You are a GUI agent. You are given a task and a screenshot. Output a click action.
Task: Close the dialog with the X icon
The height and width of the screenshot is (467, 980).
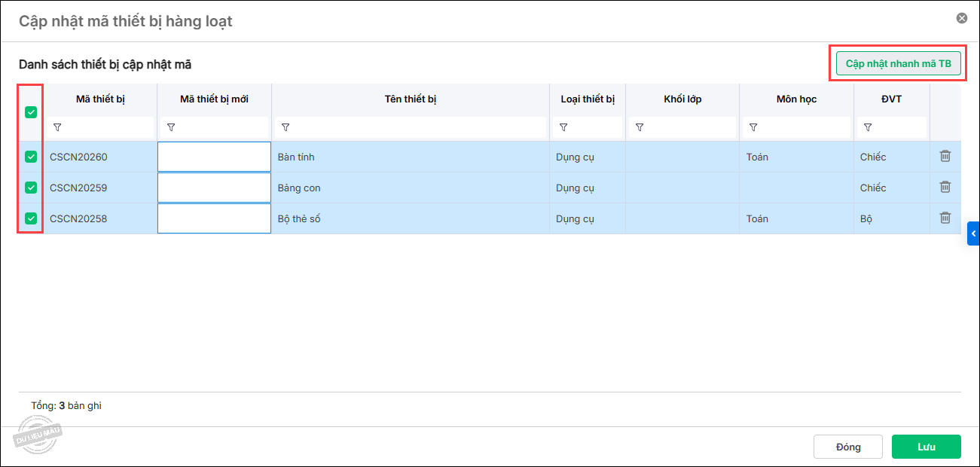[961, 18]
